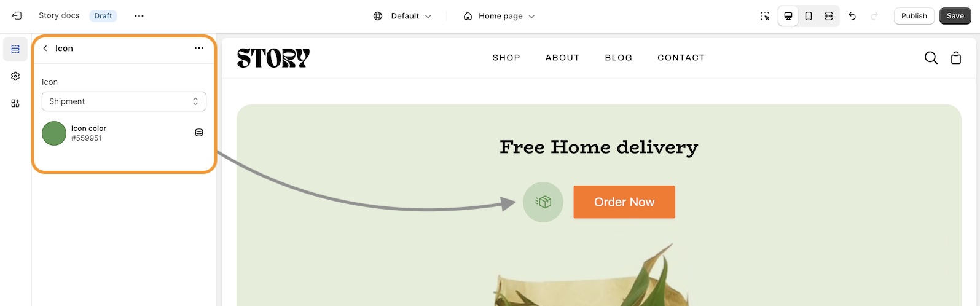Switch to desktop preview

point(788,16)
